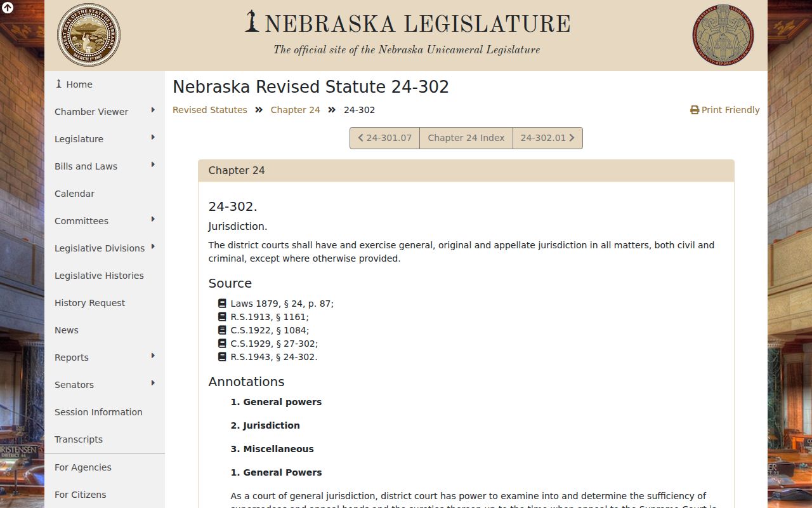Click the Print Friendly link
This screenshot has width=812, height=508.
[725, 110]
